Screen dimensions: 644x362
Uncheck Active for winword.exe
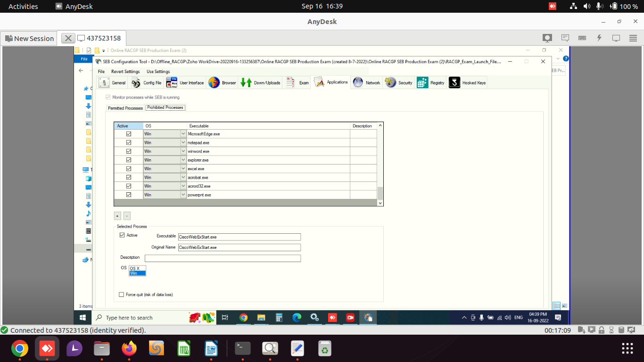[x=129, y=151]
